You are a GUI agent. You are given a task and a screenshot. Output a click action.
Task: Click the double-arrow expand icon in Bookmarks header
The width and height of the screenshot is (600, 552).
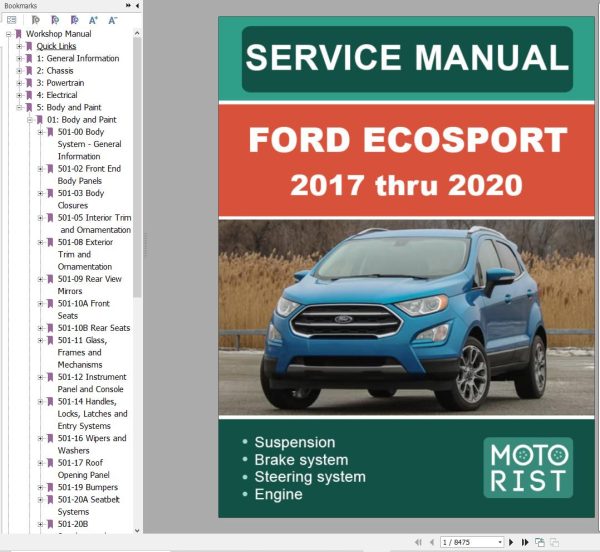click(x=128, y=5)
